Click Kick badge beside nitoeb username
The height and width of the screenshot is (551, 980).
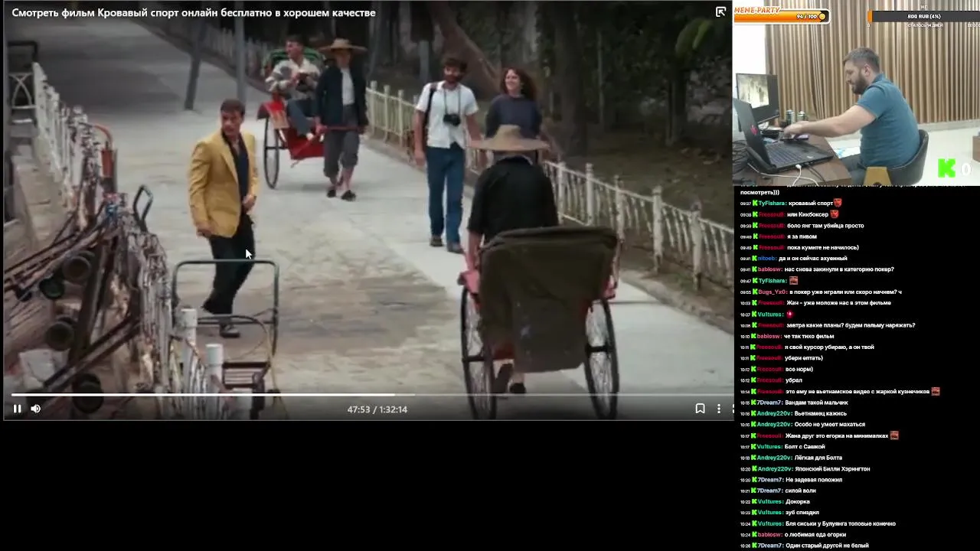[755, 259]
